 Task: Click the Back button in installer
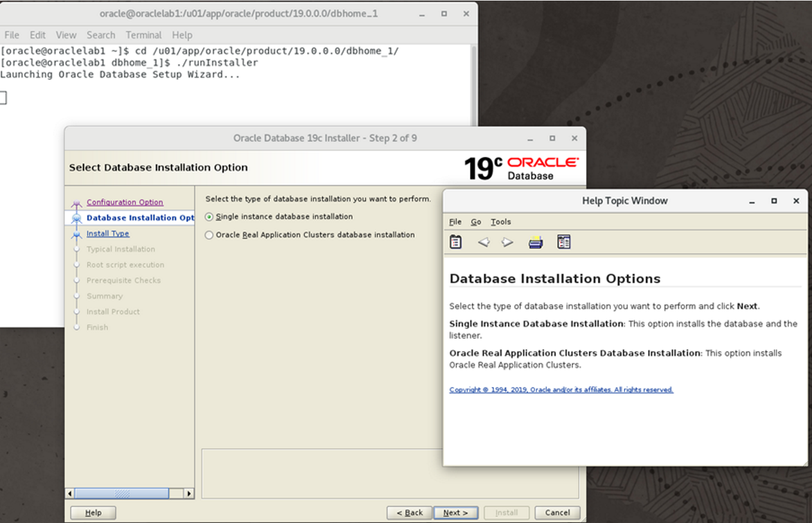409,513
